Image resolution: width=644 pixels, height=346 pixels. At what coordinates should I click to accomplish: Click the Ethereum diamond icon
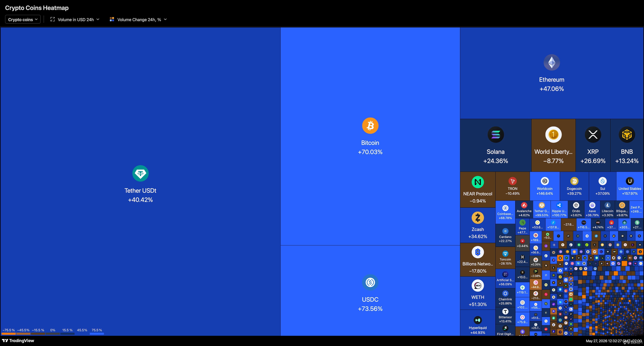click(552, 62)
